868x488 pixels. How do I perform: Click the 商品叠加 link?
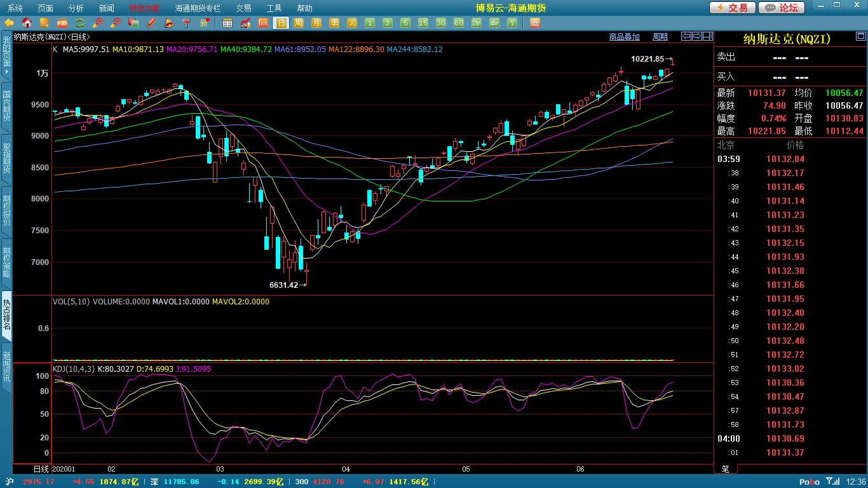pos(625,37)
